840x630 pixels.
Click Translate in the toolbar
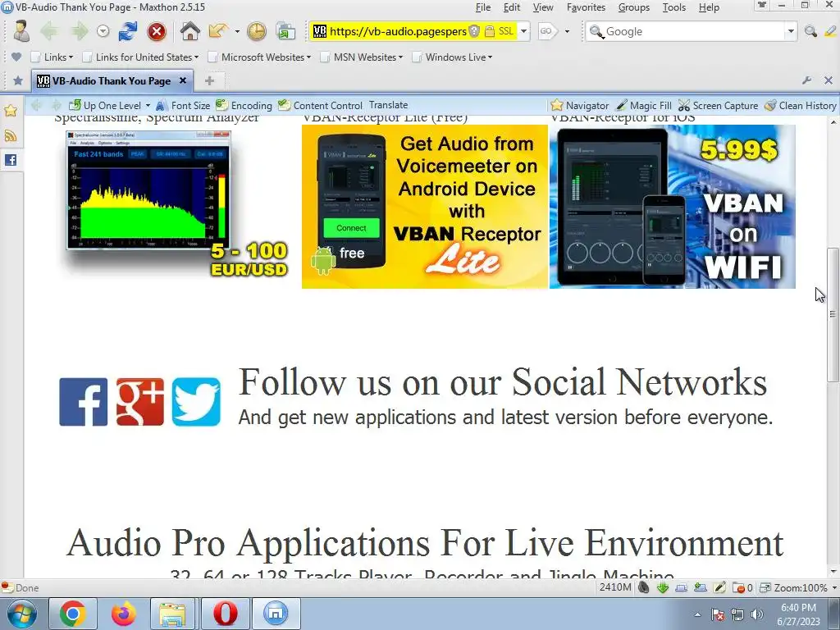point(388,105)
